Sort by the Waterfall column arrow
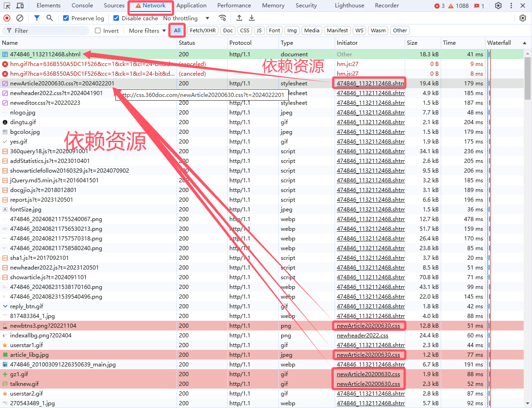Viewport: 532px width, 408px height. (x=525, y=43)
